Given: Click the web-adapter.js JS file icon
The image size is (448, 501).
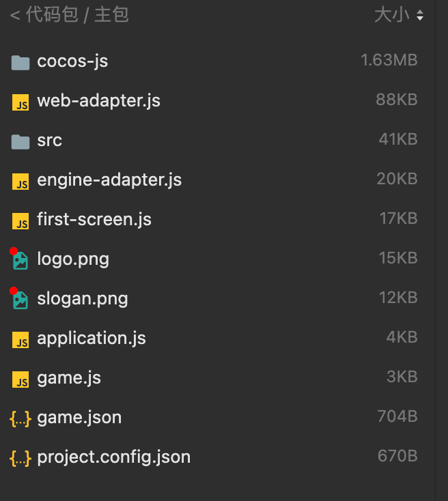Looking at the screenshot, I should [x=20, y=102].
